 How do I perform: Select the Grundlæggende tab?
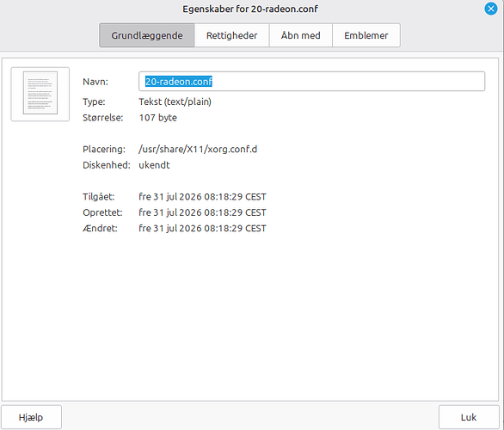tap(147, 35)
